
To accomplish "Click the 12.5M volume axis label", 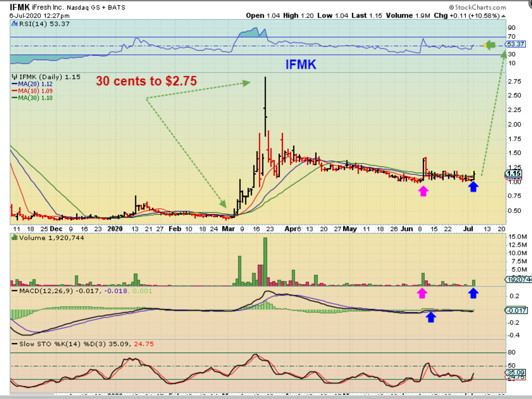I will tap(518, 245).
